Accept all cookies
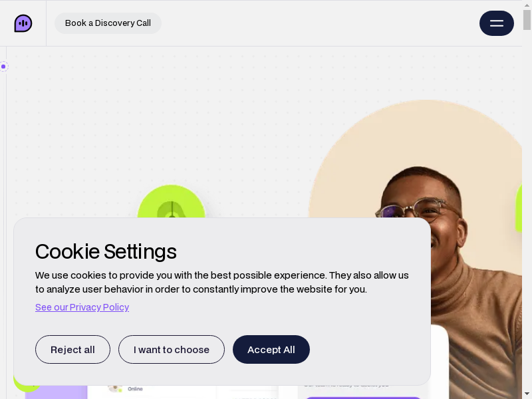Image resolution: width=532 pixels, height=399 pixels. (271, 350)
